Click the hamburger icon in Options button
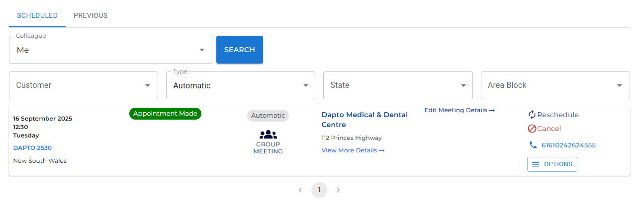Image resolution: width=644 pixels, height=202 pixels. [536, 164]
